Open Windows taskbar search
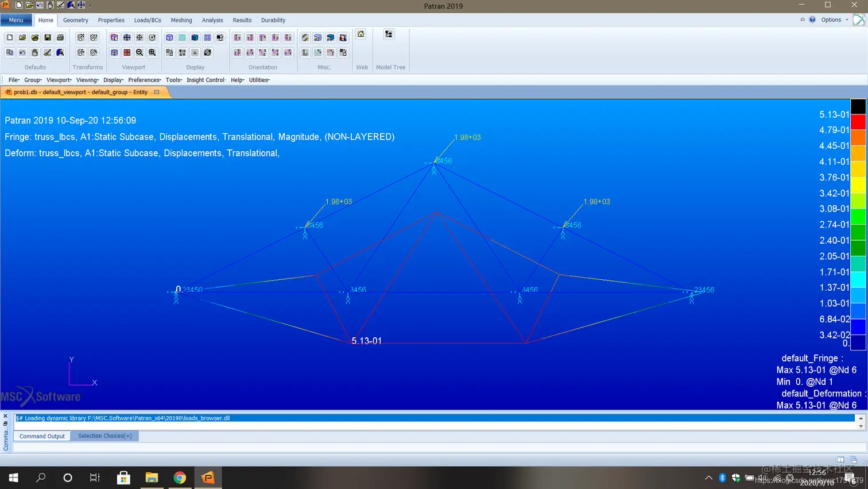This screenshot has height=489, width=868. [41, 478]
